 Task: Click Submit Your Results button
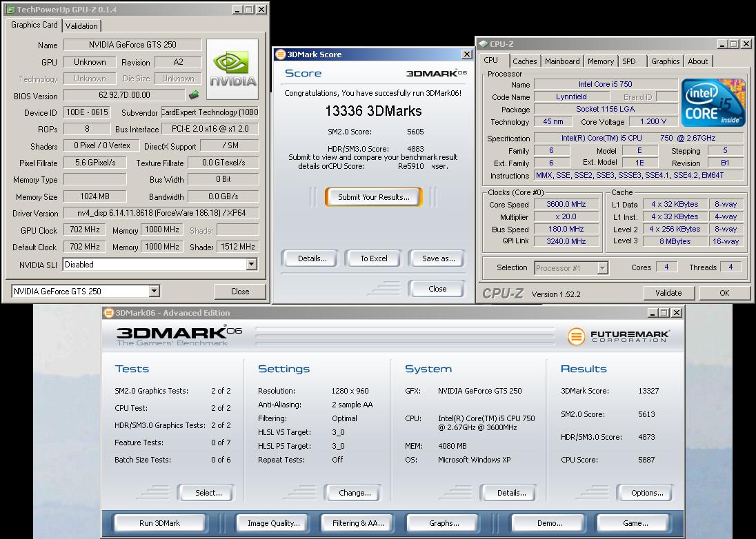point(374,197)
